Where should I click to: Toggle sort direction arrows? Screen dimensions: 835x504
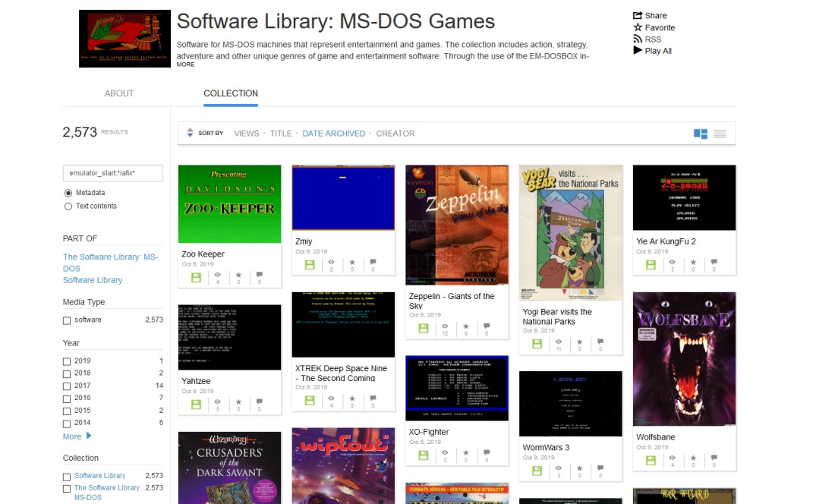pos(190,133)
